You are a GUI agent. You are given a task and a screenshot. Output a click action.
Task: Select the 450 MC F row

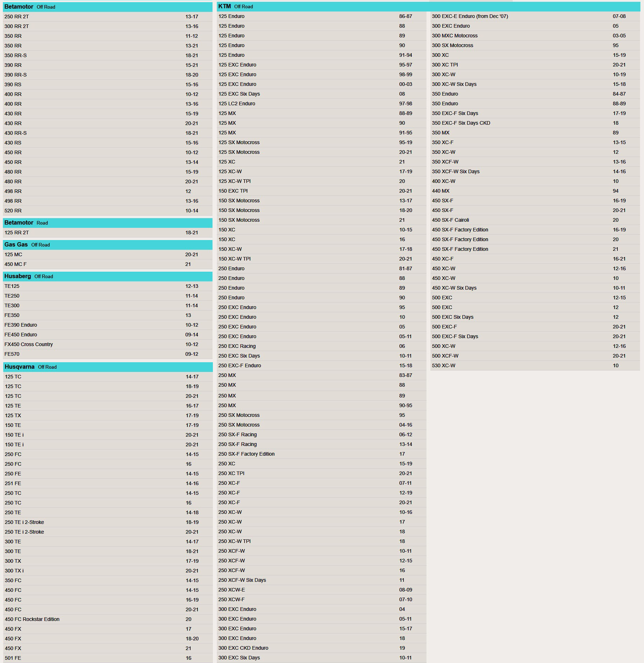coord(108,264)
